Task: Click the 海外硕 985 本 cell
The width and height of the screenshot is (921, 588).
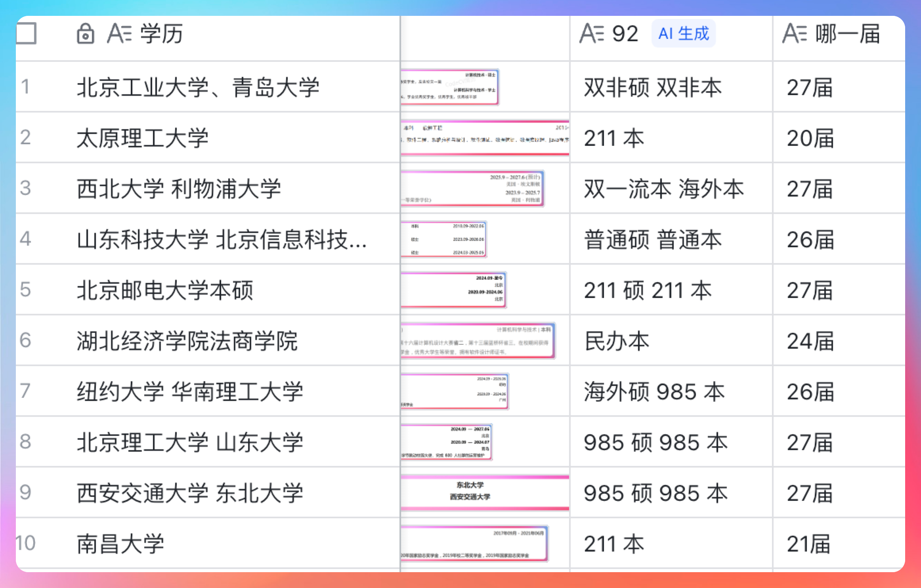Action: [x=654, y=391]
